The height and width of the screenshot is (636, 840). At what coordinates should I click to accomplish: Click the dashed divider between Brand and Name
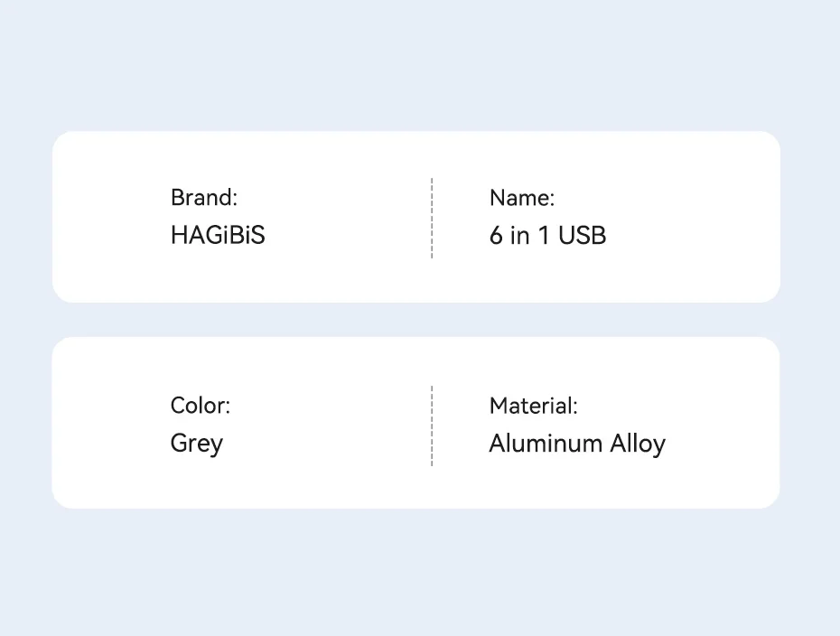pos(432,218)
